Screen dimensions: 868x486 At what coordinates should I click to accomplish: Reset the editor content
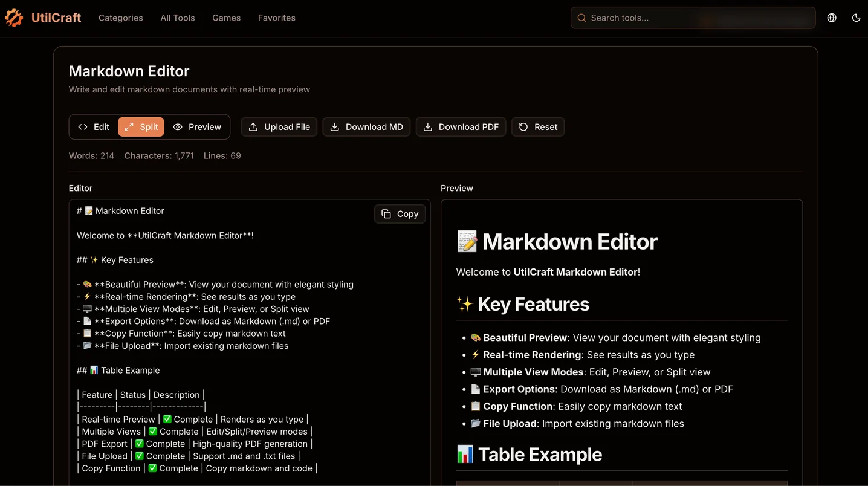538,127
